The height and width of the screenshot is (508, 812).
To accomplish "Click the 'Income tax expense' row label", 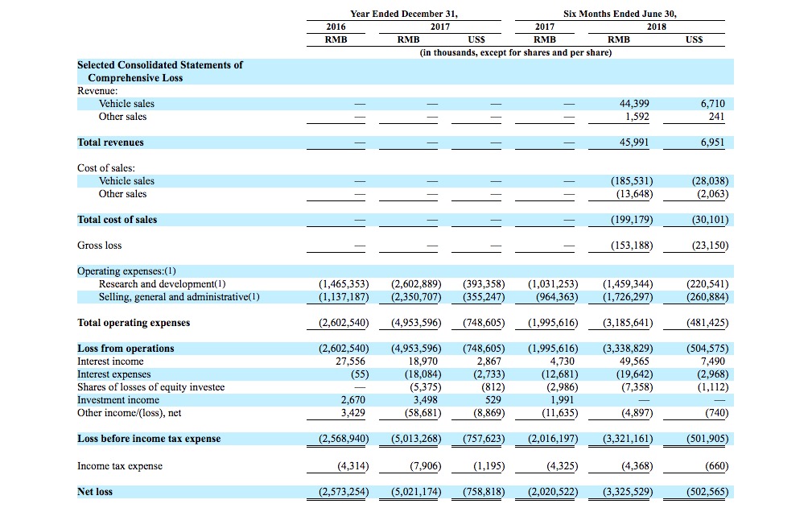I will pyautogui.click(x=120, y=466).
